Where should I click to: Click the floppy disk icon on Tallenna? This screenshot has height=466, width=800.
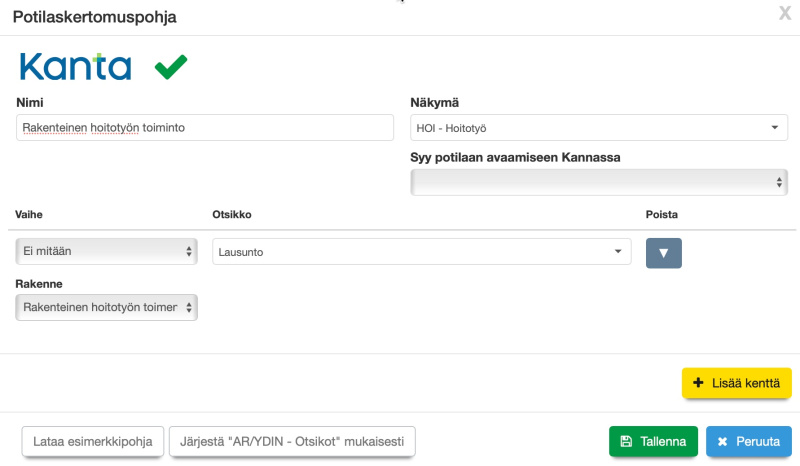click(626, 441)
